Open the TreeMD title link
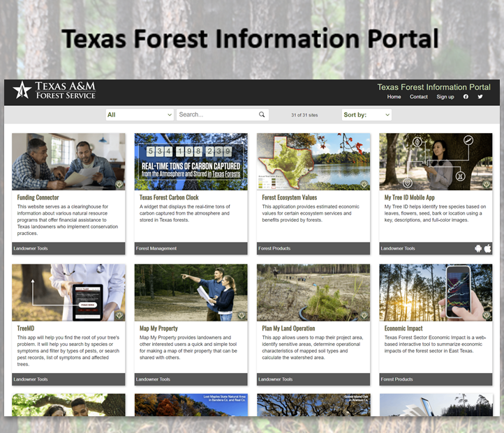504x433 pixels. pyautogui.click(x=26, y=328)
